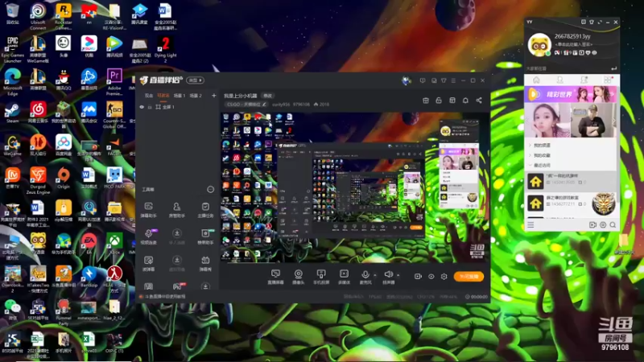Start recording with video camera icon
The width and height of the screenshot is (644, 362).
click(418, 276)
